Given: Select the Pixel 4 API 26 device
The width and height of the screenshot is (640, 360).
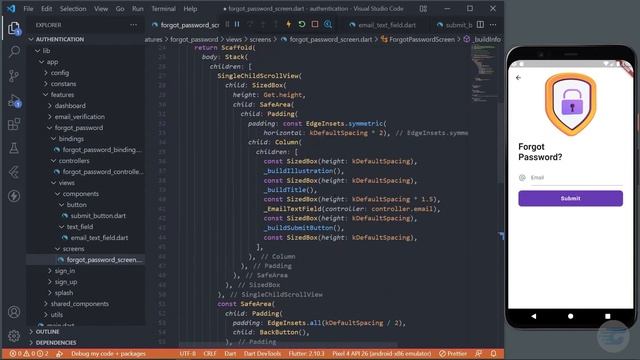Looking at the screenshot, I should coord(382,353).
